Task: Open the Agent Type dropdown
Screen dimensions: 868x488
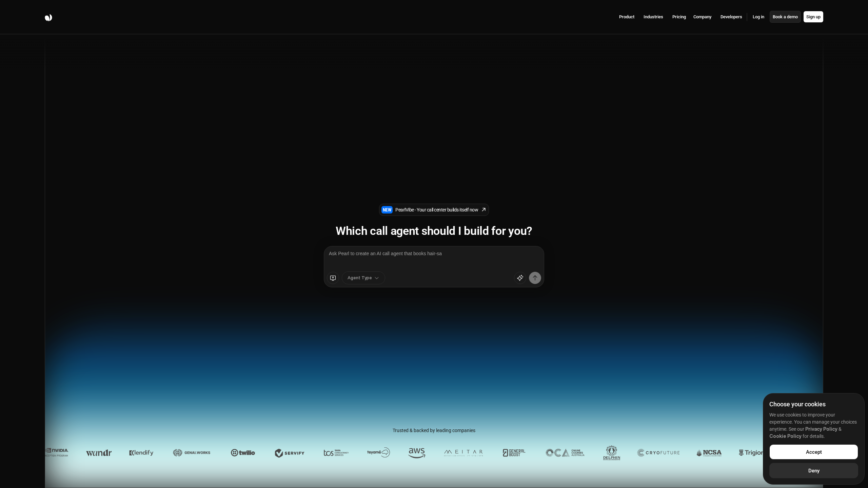Action: [x=363, y=278]
